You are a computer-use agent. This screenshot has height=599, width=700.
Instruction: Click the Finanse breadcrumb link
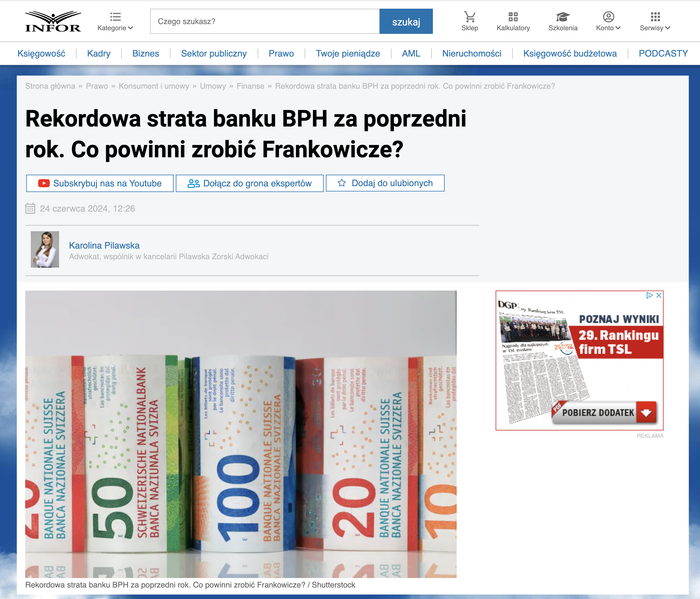(250, 86)
